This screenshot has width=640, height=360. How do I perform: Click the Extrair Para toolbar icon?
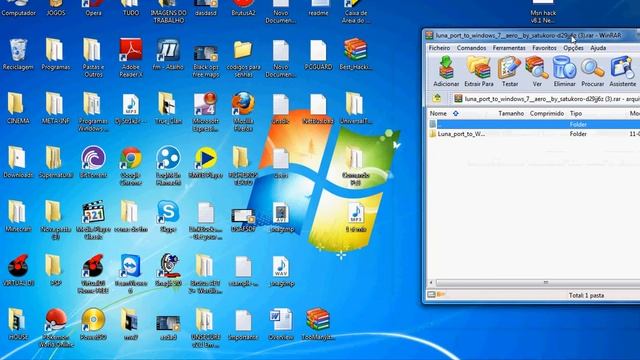pyautogui.click(x=479, y=71)
